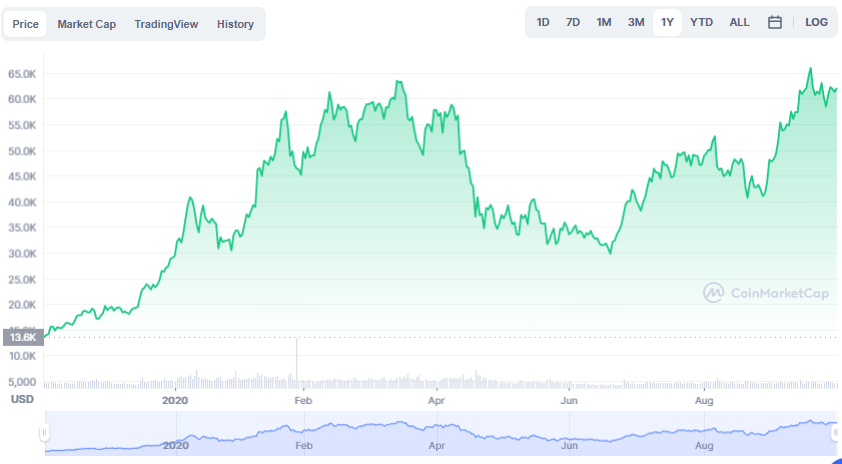Set chart range to 1D
The image size is (842, 464).
543,22
